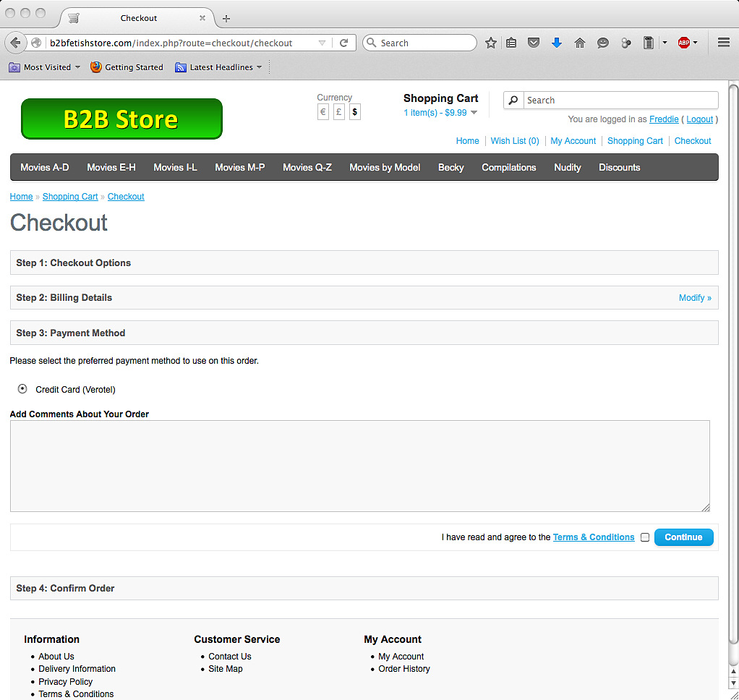Image resolution: width=739 pixels, height=700 pixels.
Task: Bookmark this page with the star icon
Action: tap(491, 43)
